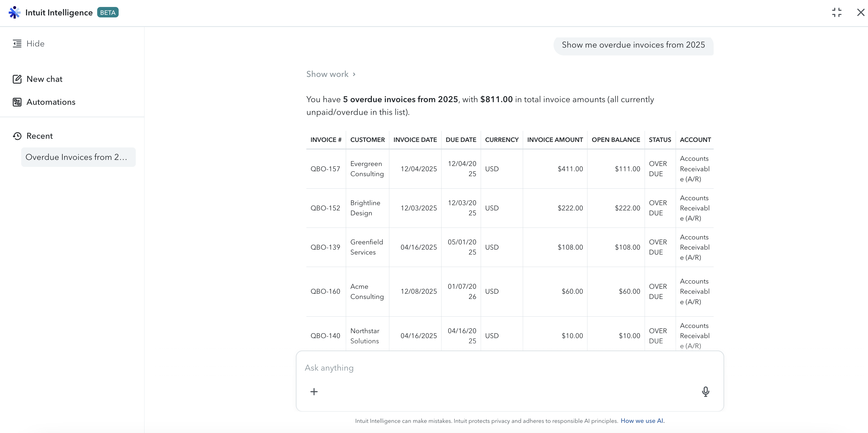Click the invoice date 12/03/2025
The width and height of the screenshot is (868, 433).
[419, 208]
